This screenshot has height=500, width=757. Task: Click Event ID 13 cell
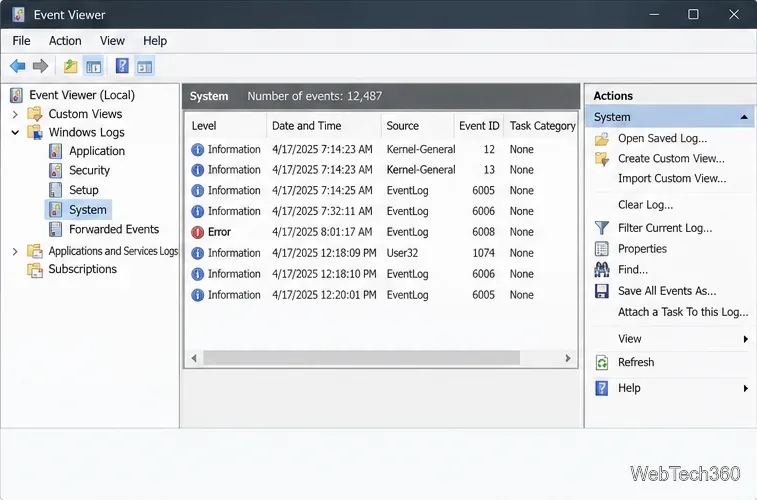pyautogui.click(x=489, y=170)
